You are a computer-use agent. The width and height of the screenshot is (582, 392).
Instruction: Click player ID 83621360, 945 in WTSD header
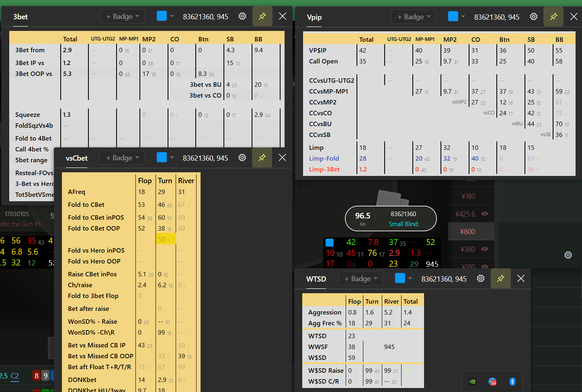coord(444,279)
